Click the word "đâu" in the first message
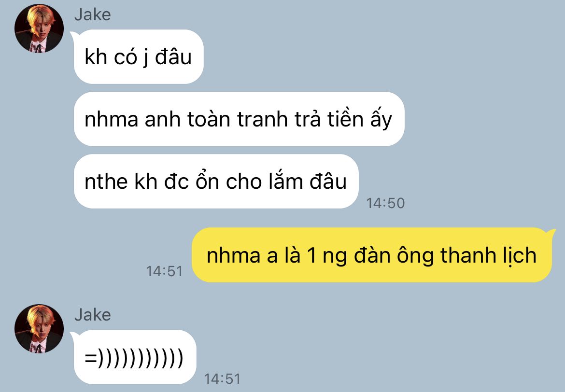 pos(173,56)
